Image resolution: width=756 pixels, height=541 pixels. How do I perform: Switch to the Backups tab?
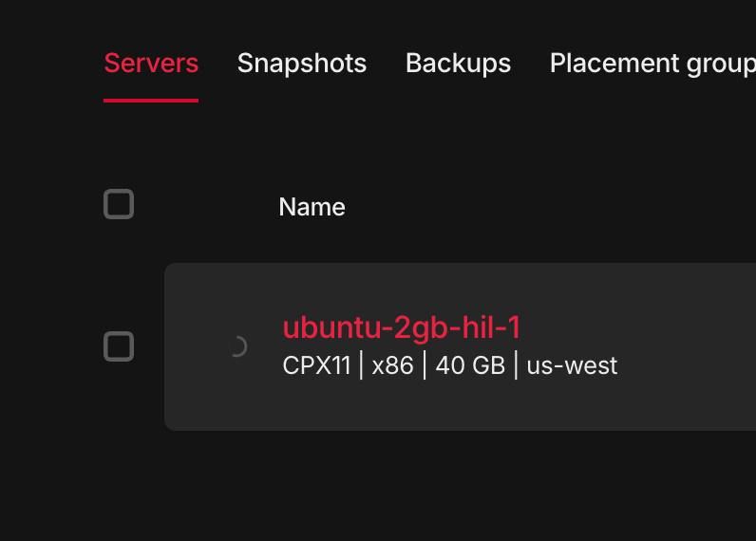pyautogui.click(x=458, y=64)
